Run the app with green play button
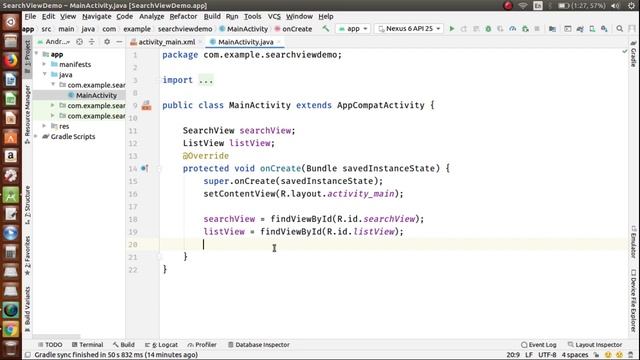The image size is (640, 360). (x=452, y=29)
